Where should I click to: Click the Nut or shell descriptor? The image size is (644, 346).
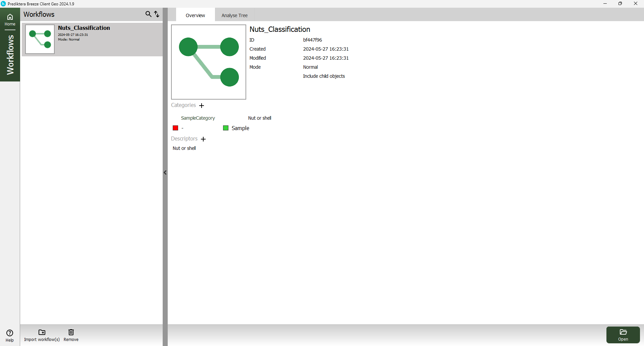click(184, 148)
